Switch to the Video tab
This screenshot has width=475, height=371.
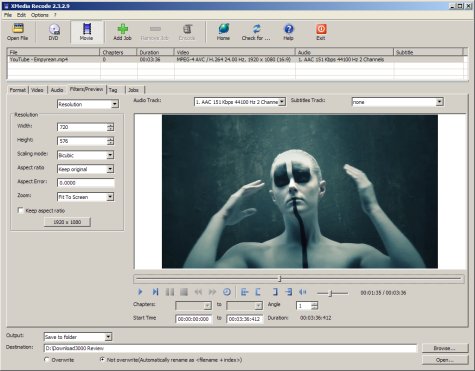[x=37, y=90]
